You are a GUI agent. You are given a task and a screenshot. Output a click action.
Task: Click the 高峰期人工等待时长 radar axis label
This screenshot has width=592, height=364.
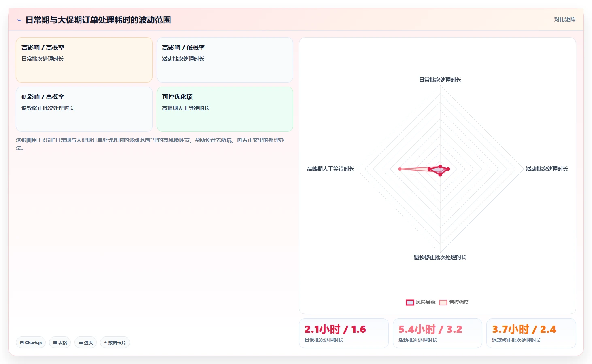pos(330,169)
